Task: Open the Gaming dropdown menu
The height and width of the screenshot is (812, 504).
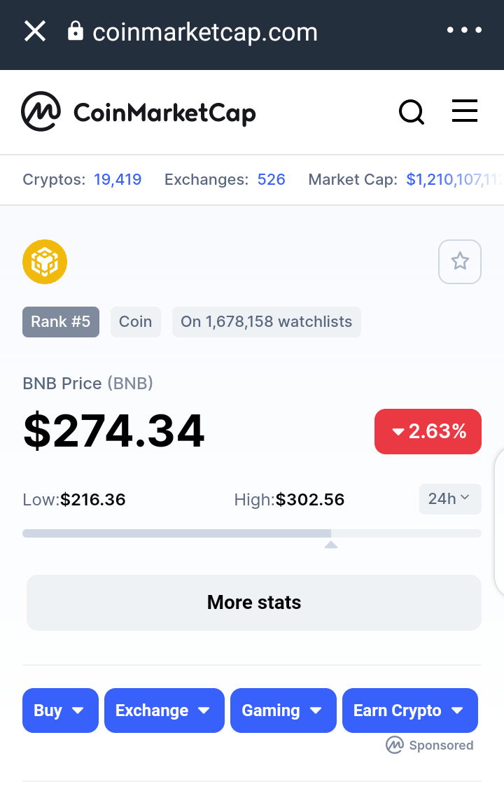Action: [x=283, y=710]
